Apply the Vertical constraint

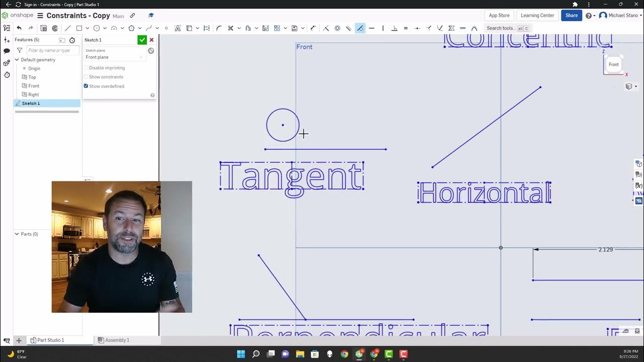(383, 28)
